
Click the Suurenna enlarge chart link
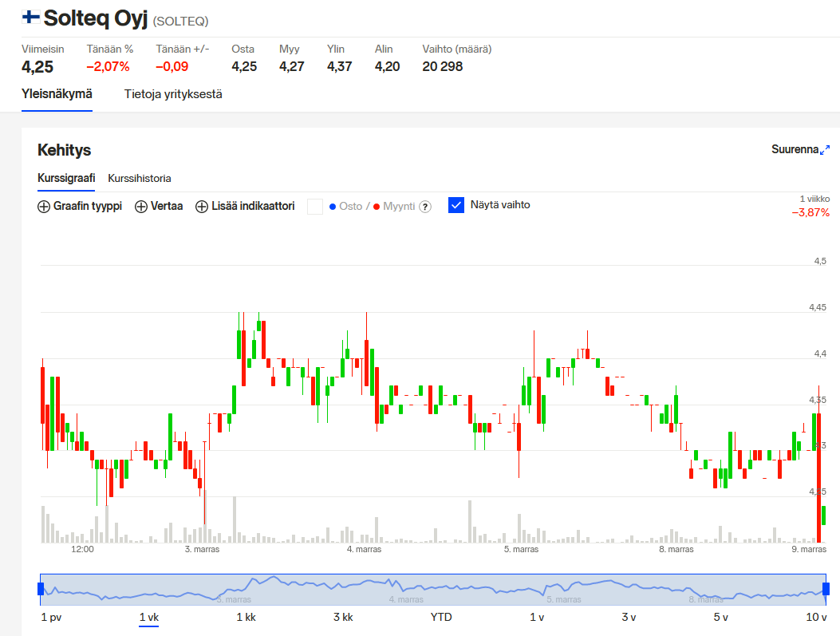point(800,149)
